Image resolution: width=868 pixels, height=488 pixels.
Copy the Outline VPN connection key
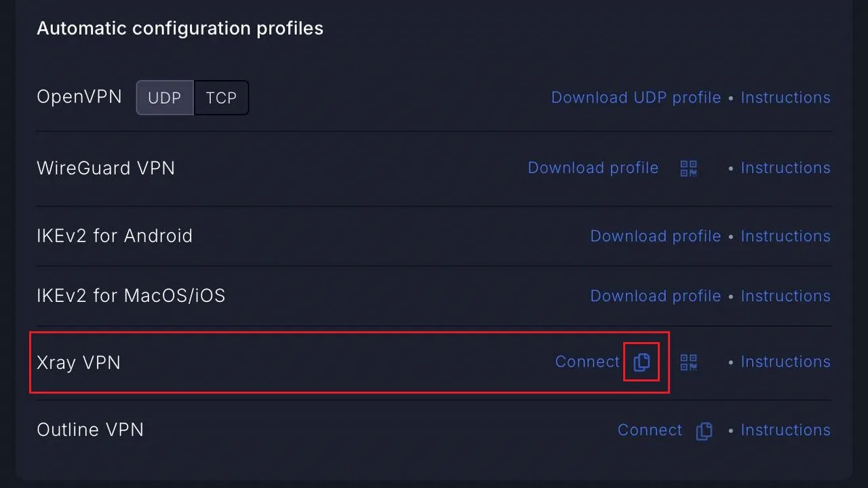705,430
